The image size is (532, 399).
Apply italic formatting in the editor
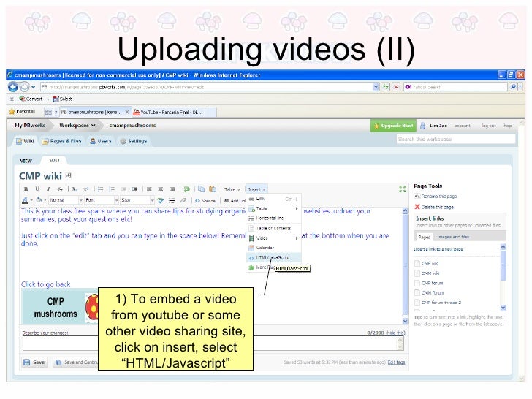(x=48, y=189)
